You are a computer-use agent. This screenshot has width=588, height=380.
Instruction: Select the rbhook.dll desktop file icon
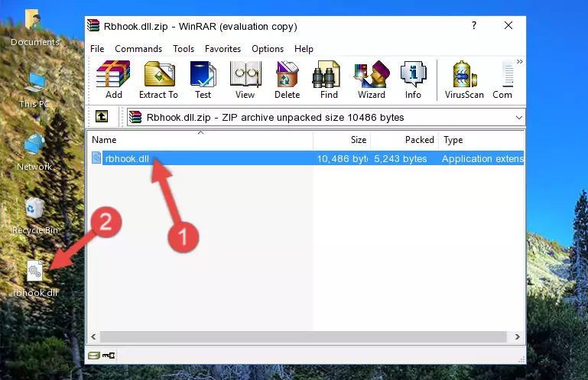coord(35,279)
